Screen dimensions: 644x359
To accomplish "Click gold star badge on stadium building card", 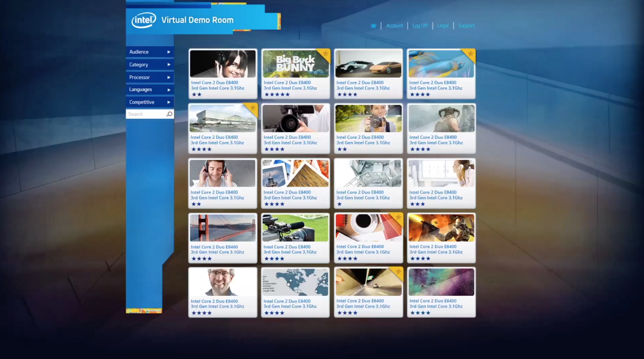I will point(253,108).
